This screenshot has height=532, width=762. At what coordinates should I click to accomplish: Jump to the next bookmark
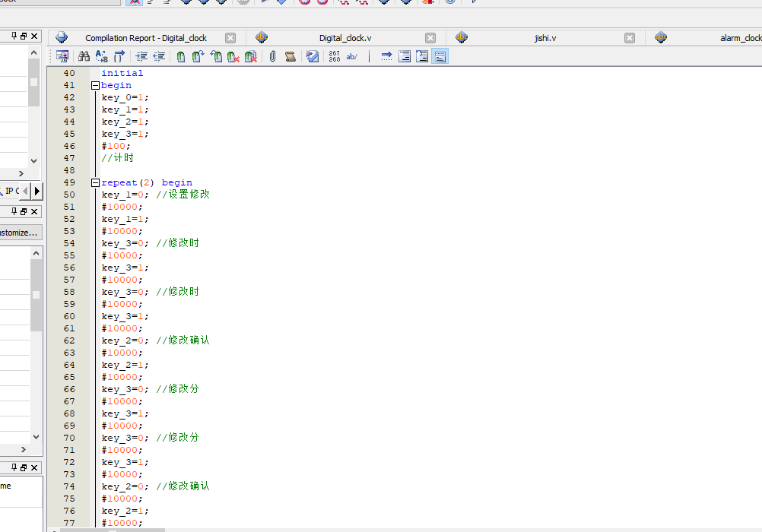click(x=198, y=56)
